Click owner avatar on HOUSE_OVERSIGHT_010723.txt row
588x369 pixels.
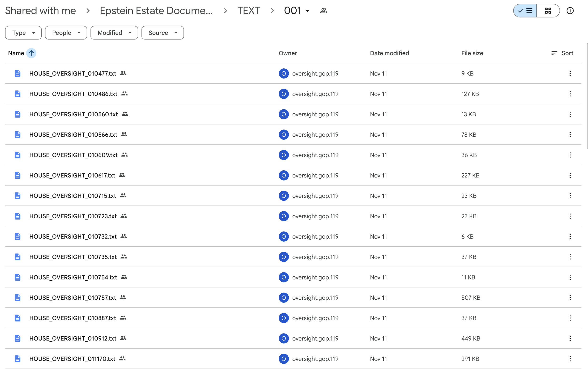tap(283, 216)
